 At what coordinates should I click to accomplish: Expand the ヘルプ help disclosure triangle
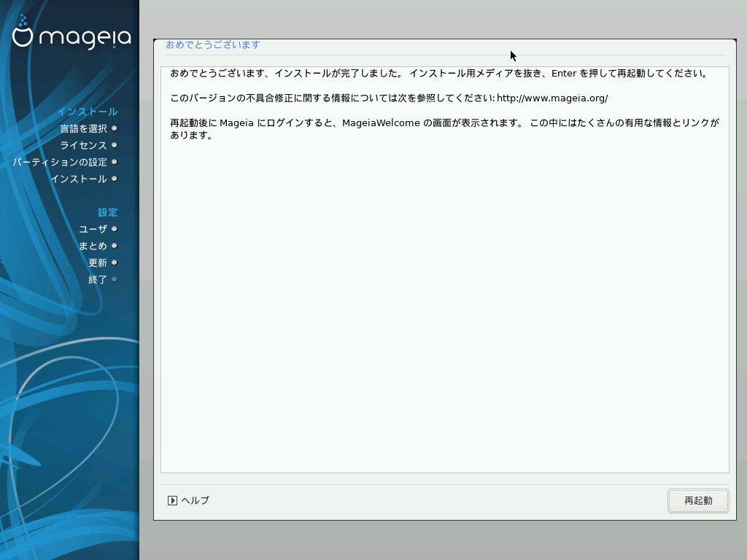pos(172,500)
